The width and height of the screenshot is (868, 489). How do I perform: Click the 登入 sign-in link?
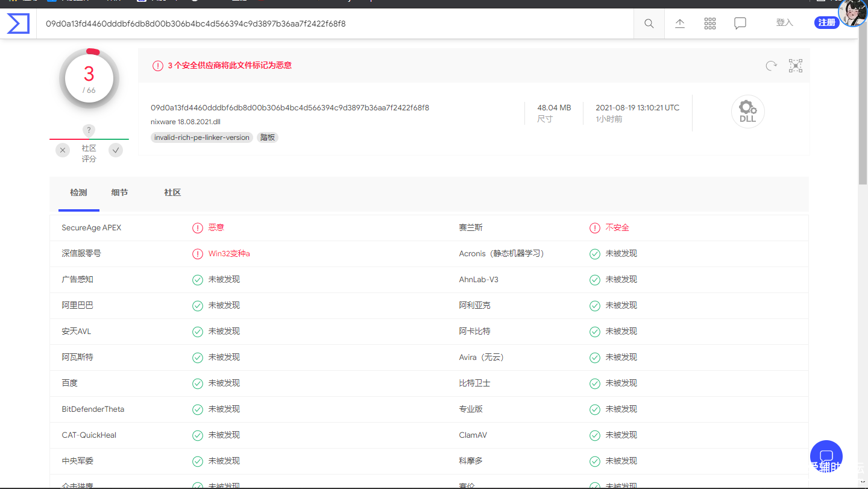[784, 22]
